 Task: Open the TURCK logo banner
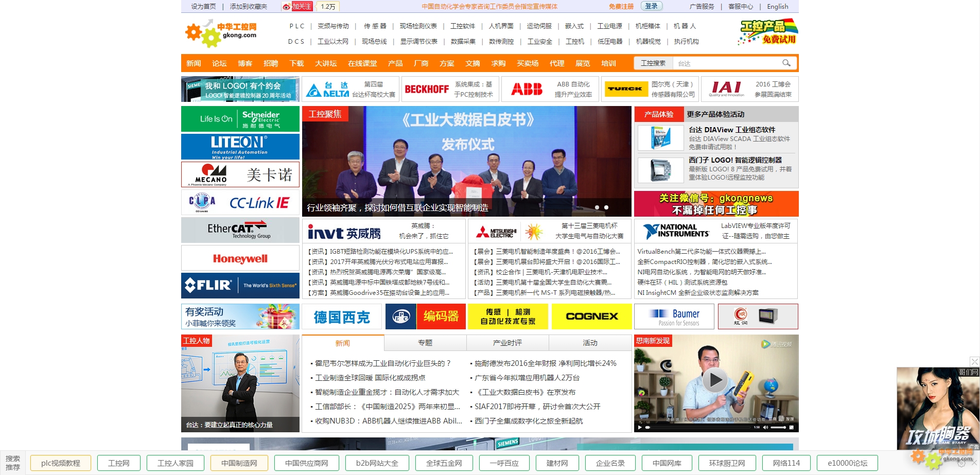coord(626,89)
